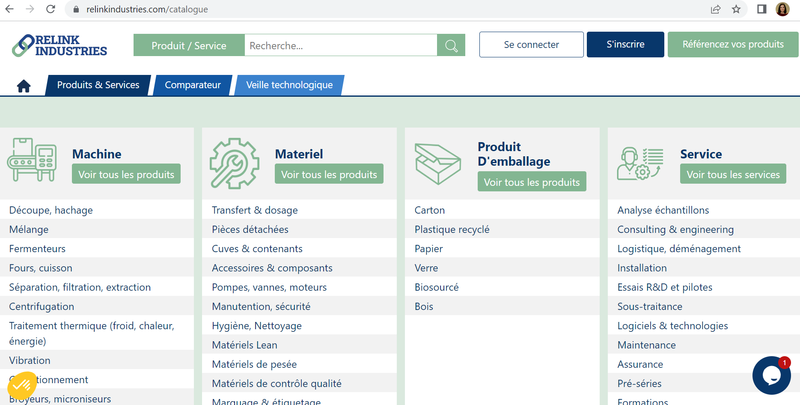Open Plastique recyclé category
Image resolution: width=800 pixels, height=405 pixels.
tap(452, 230)
